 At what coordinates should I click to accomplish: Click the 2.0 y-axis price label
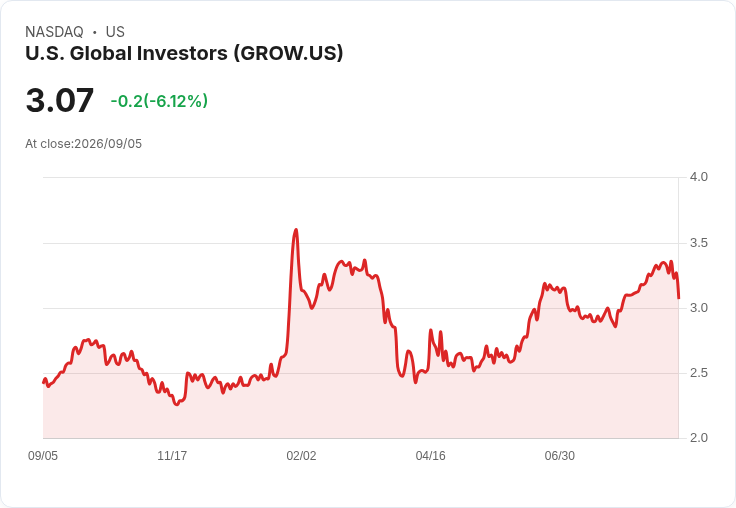click(698, 438)
